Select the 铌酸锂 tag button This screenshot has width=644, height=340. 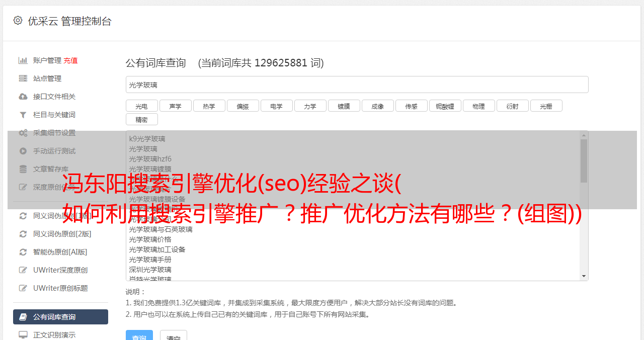[x=445, y=106]
